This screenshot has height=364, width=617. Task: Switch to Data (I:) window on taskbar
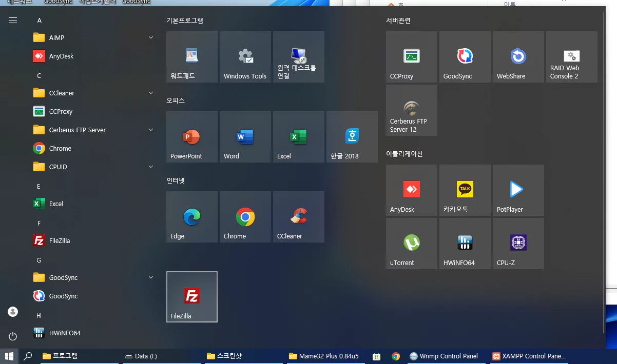[162, 356]
